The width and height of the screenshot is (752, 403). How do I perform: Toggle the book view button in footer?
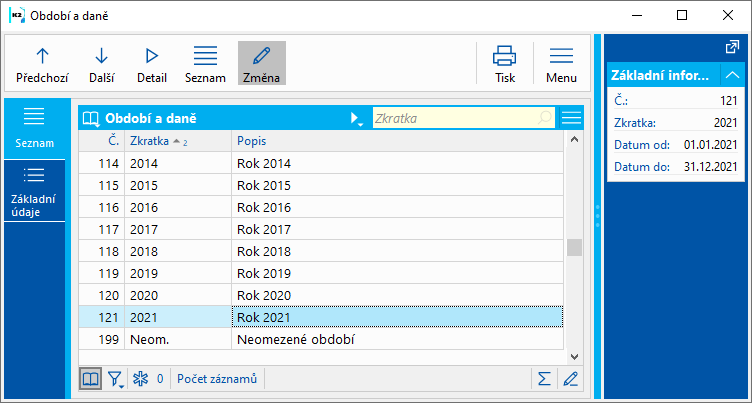[x=90, y=379]
